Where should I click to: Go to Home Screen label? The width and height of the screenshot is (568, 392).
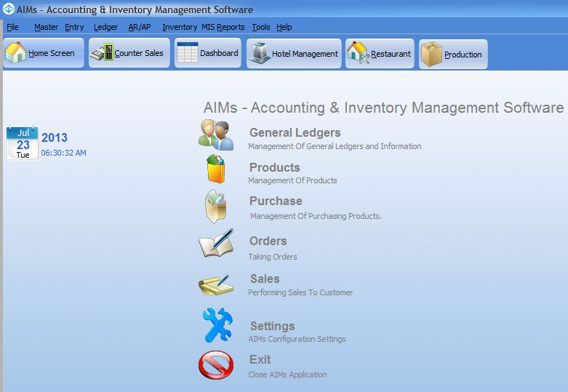pyautogui.click(x=52, y=53)
